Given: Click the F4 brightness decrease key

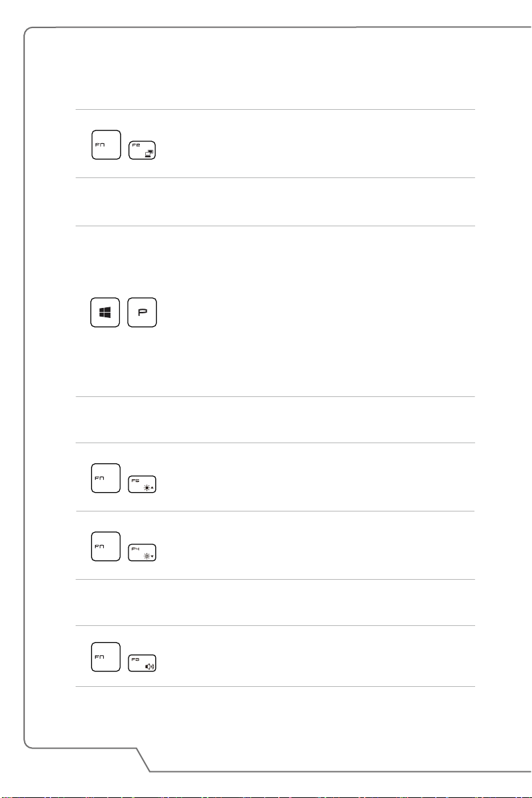Looking at the screenshot, I should click(x=142, y=552).
